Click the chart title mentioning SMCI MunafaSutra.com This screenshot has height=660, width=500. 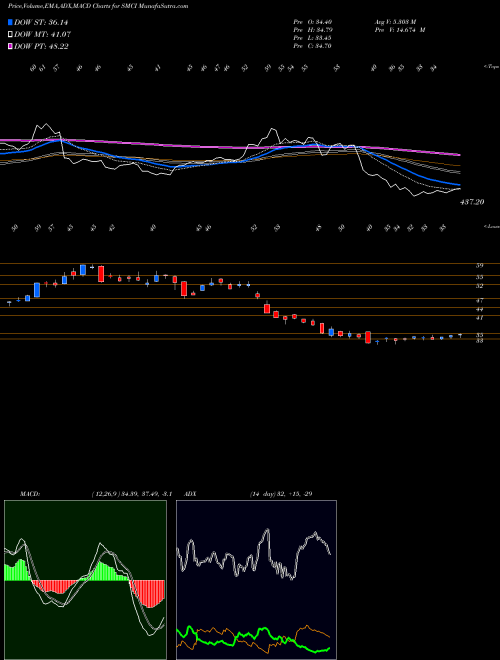(x=98, y=6)
